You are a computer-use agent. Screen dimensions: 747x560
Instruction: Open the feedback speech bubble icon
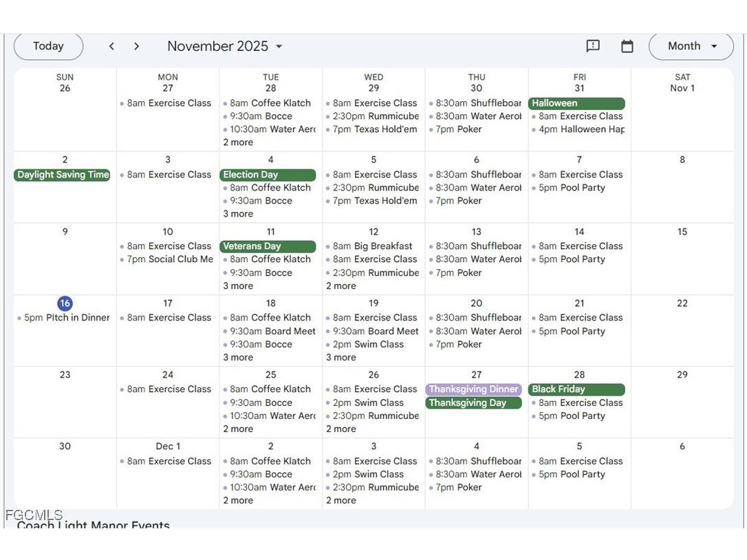pos(593,46)
